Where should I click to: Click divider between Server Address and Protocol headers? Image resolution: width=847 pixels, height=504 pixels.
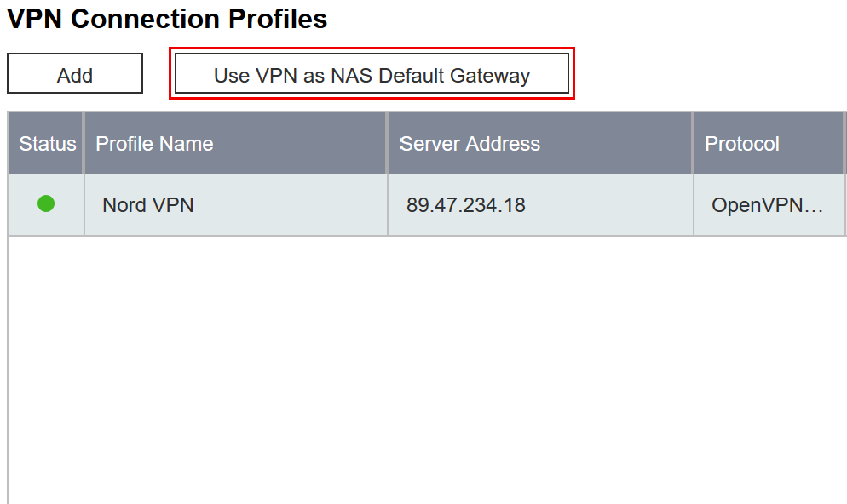694,143
